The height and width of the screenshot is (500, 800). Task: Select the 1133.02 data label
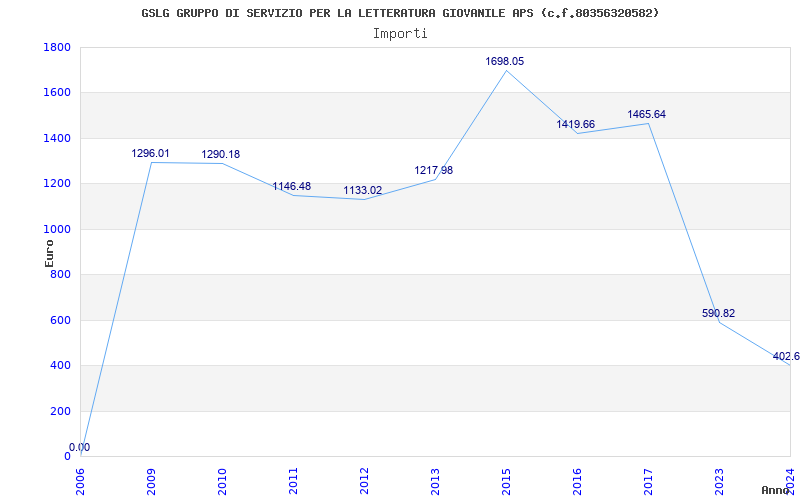(x=362, y=190)
